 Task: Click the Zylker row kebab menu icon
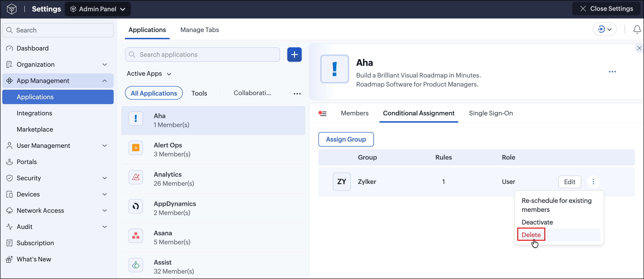(593, 182)
